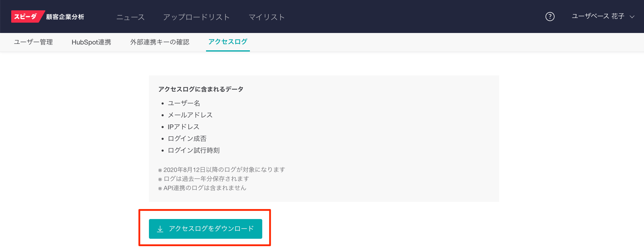Click the ユーザー名 list item
Viewport: 644px width, 252px height.
(184, 103)
